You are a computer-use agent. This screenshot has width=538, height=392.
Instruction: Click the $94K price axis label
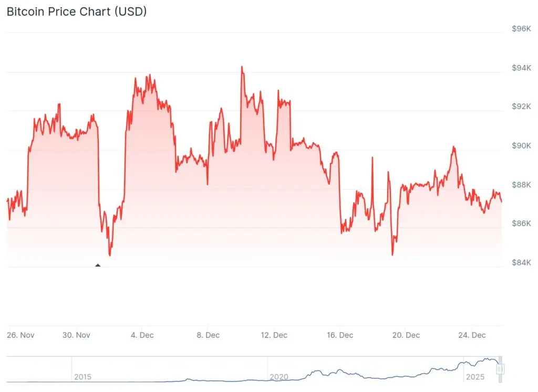tap(522, 68)
